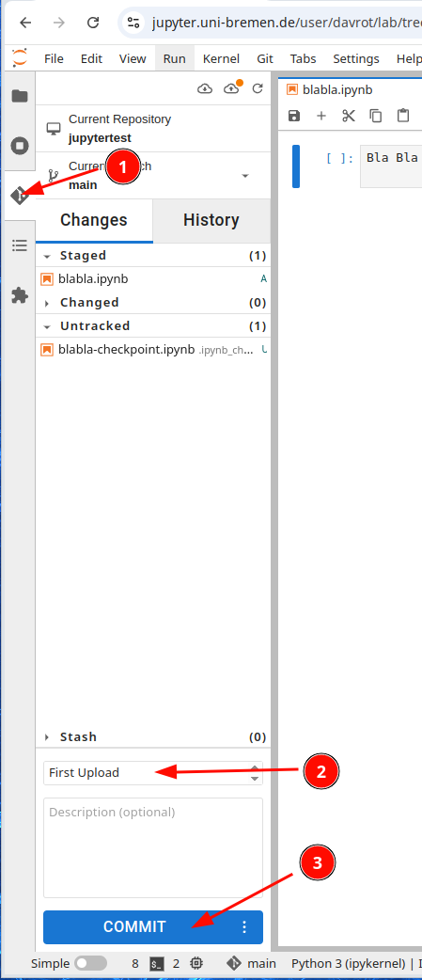Toggle the Simple interface mode switch
The height and width of the screenshot is (980, 422).
point(90,963)
